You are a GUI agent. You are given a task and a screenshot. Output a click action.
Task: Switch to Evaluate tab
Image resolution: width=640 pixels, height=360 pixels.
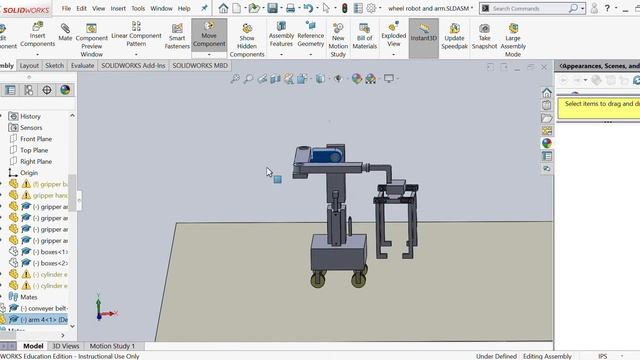(82, 65)
